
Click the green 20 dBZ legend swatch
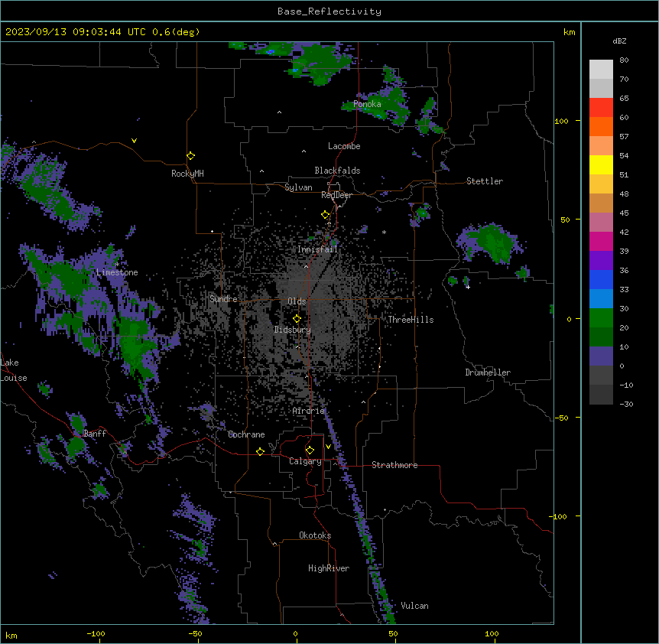pyautogui.click(x=601, y=318)
